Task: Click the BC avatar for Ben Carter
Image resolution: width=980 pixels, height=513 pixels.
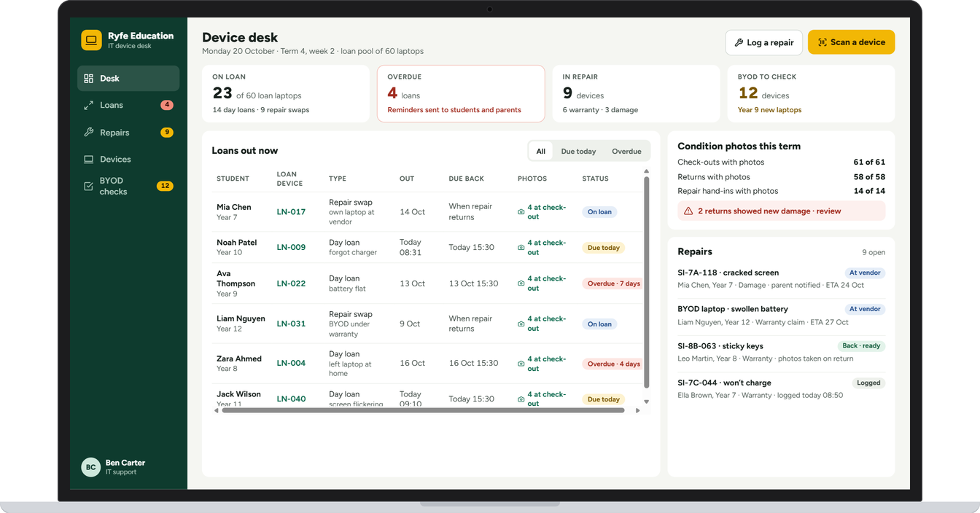Action: pos(90,467)
